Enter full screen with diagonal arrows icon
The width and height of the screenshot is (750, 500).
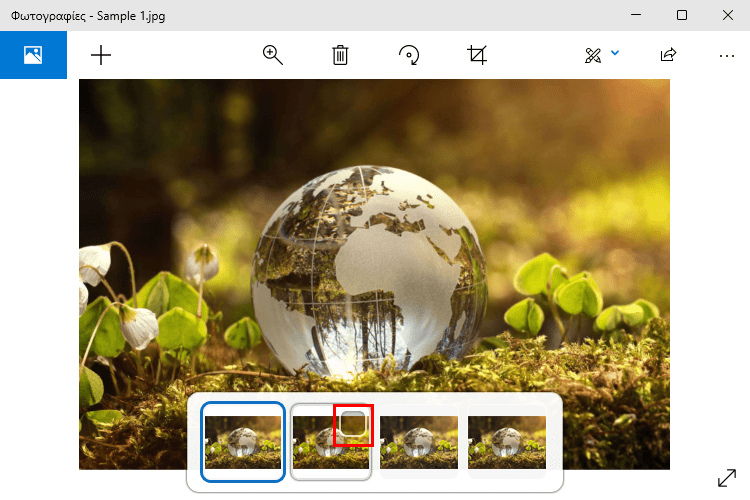tap(727, 478)
